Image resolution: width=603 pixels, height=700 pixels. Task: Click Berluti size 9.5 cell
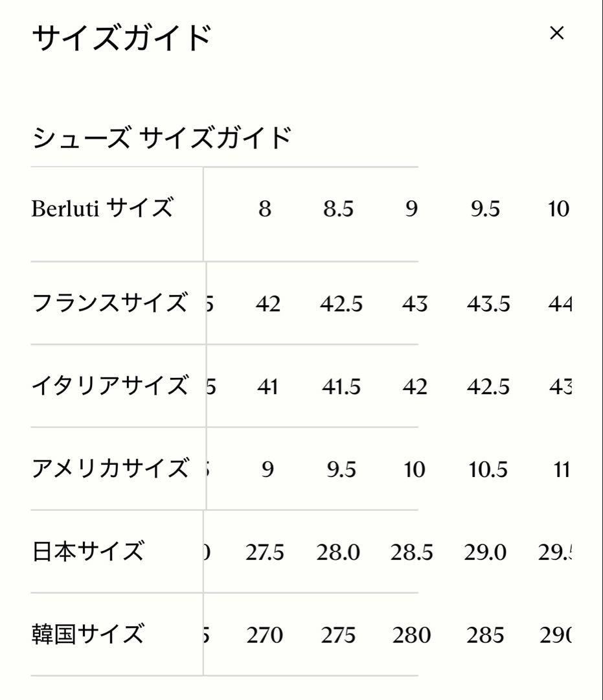[486, 209]
